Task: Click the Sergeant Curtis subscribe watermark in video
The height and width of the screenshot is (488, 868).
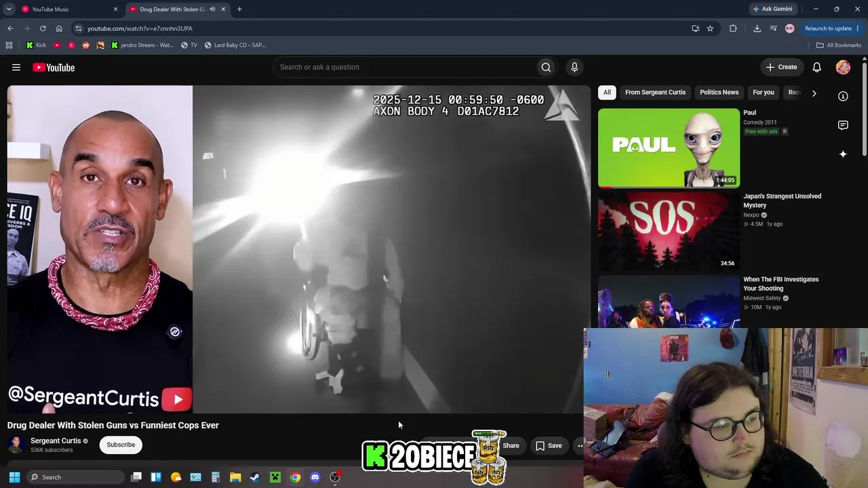Action: pos(177,399)
